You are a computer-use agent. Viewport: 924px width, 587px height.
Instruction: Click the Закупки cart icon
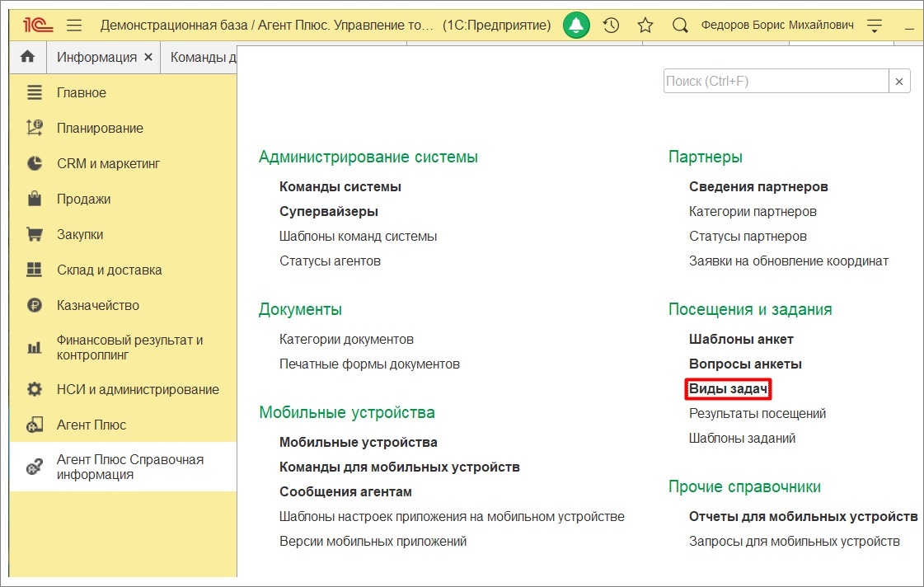click(35, 234)
